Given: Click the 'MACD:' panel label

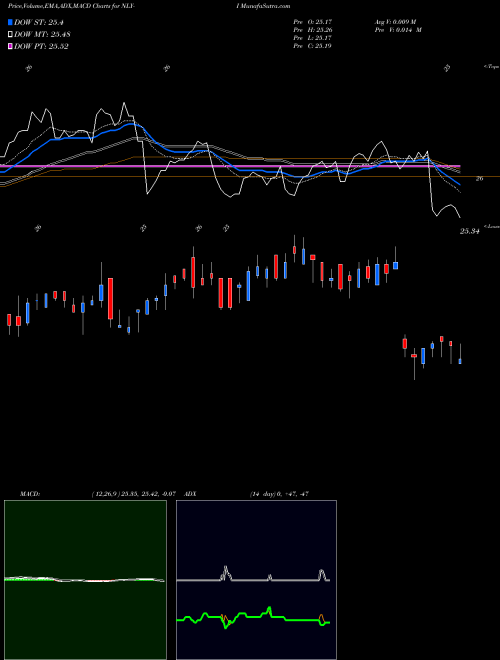Looking at the screenshot, I should coord(30,494).
